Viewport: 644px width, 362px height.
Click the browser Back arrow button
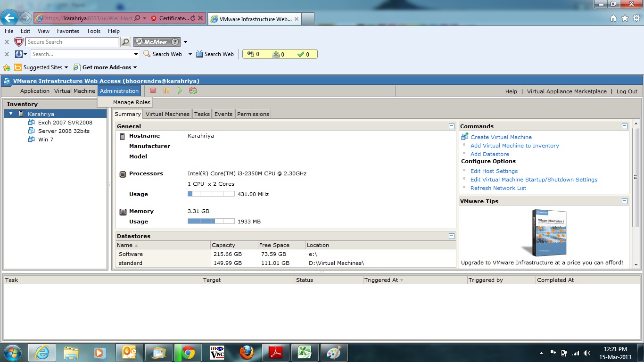pyautogui.click(x=10, y=18)
